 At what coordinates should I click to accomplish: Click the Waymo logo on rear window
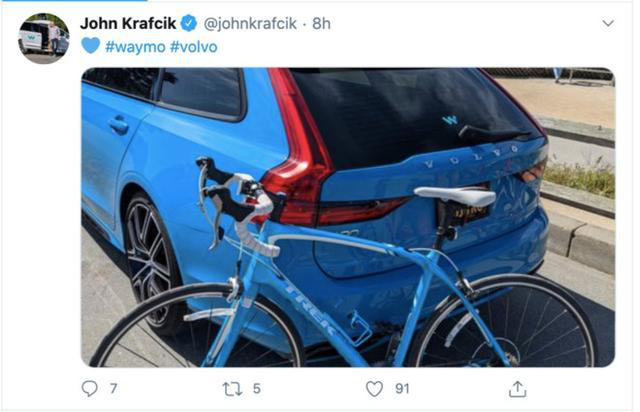click(x=450, y=120)
